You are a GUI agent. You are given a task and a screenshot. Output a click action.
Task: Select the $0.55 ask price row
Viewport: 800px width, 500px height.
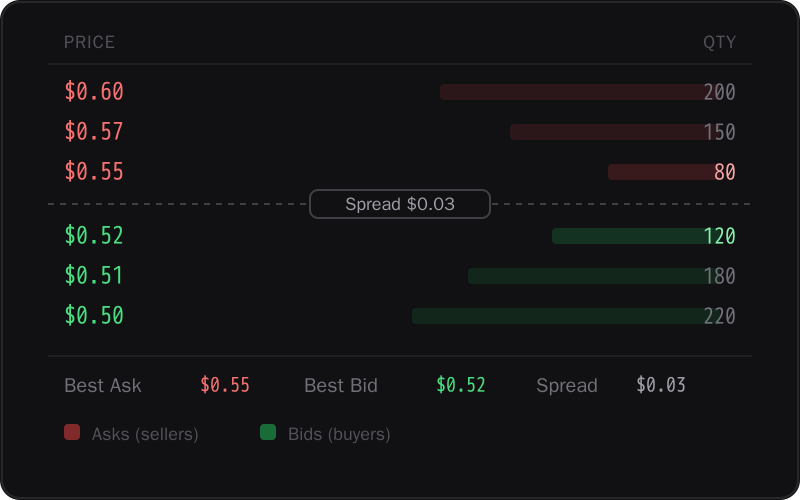coord(400,172)
